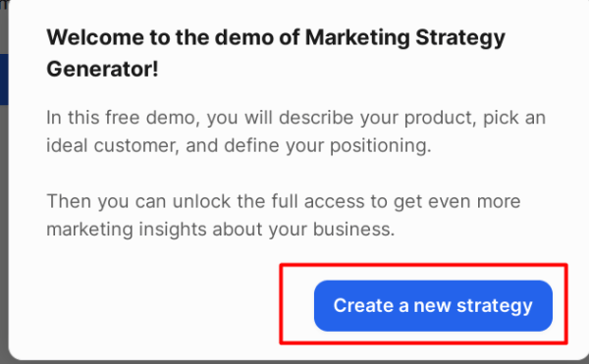Click the dark navy strip behind the dialog

click(4, 79)
